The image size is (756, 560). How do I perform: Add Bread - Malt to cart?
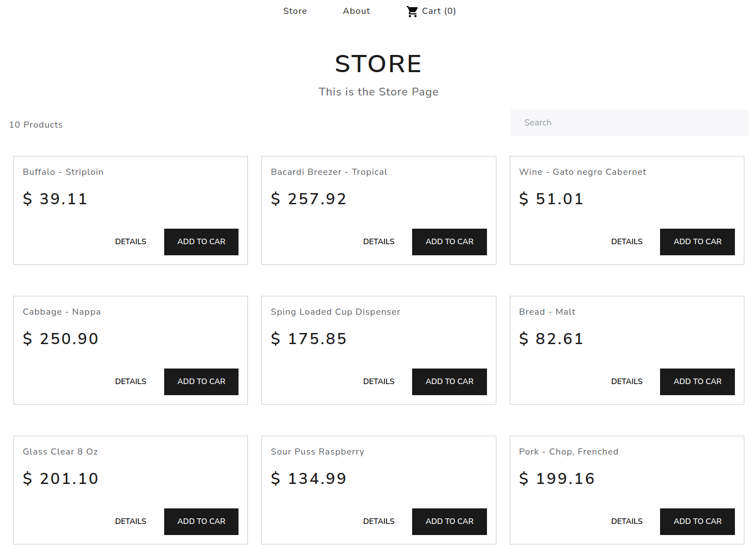(697, 382)
